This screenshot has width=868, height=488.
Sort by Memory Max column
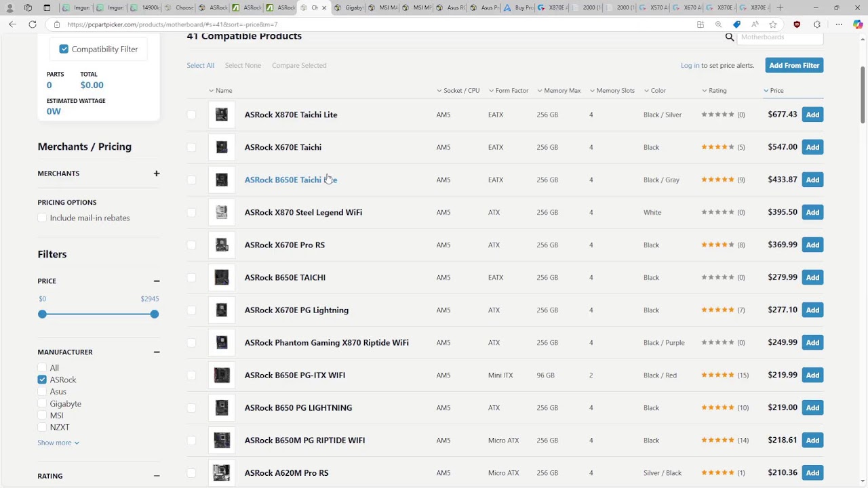tap(559, 90)
